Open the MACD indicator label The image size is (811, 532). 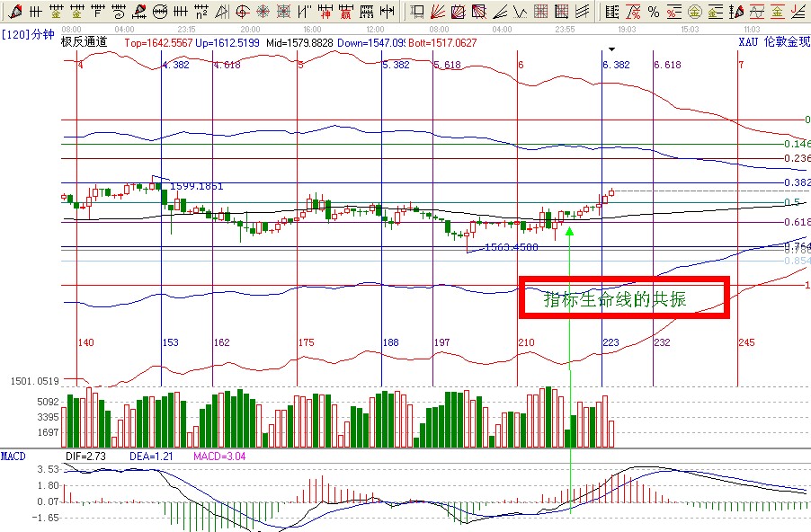pos(13,457)
